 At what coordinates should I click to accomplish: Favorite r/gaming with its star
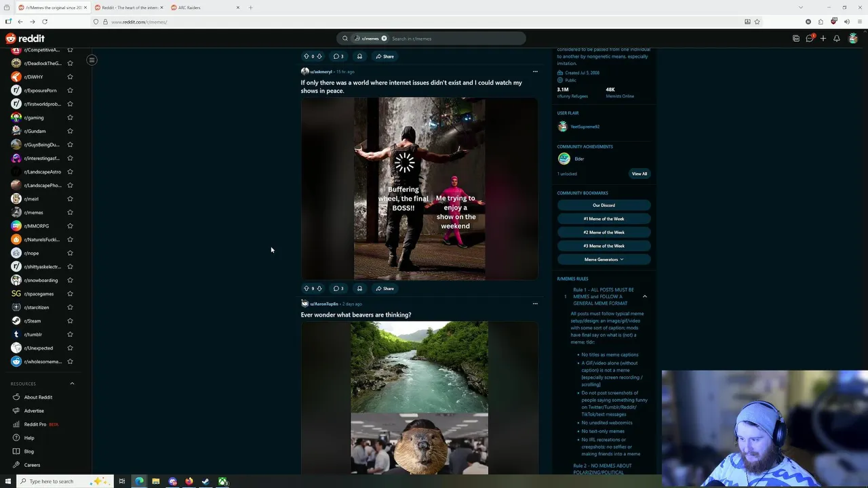click(70, 117)
